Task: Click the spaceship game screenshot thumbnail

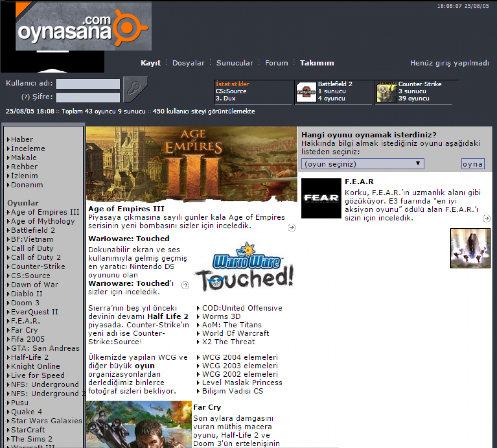Action: coord(470,248)
